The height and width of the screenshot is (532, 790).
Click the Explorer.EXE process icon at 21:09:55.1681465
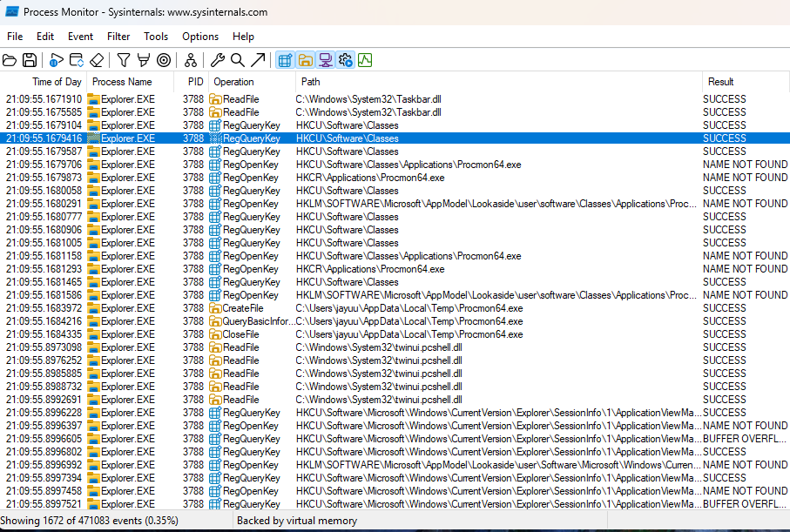(94, 282)
